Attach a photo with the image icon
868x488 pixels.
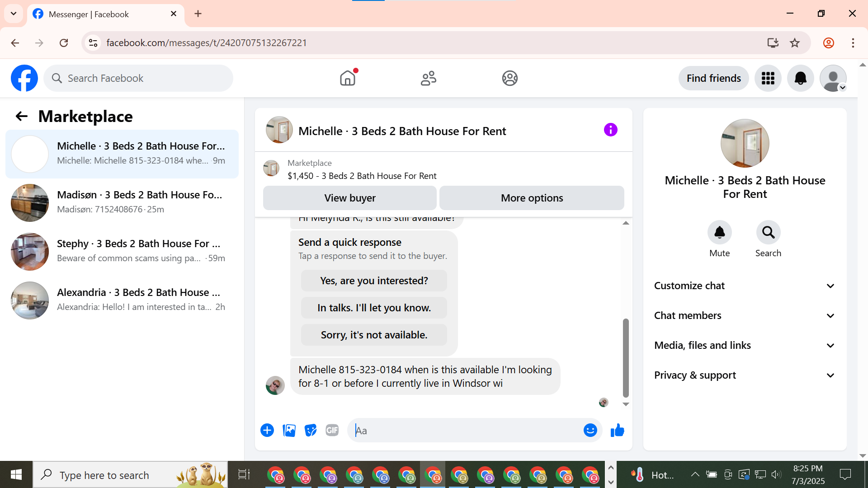pyautogui.click(x=289, y=431)
